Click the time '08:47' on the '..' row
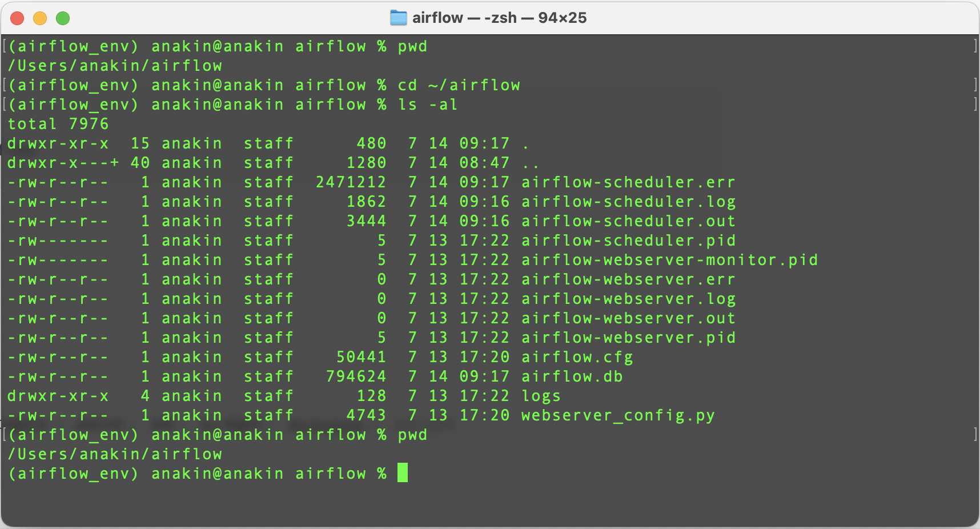The width and height of the screenshot is (980, 529). [484, 163]
